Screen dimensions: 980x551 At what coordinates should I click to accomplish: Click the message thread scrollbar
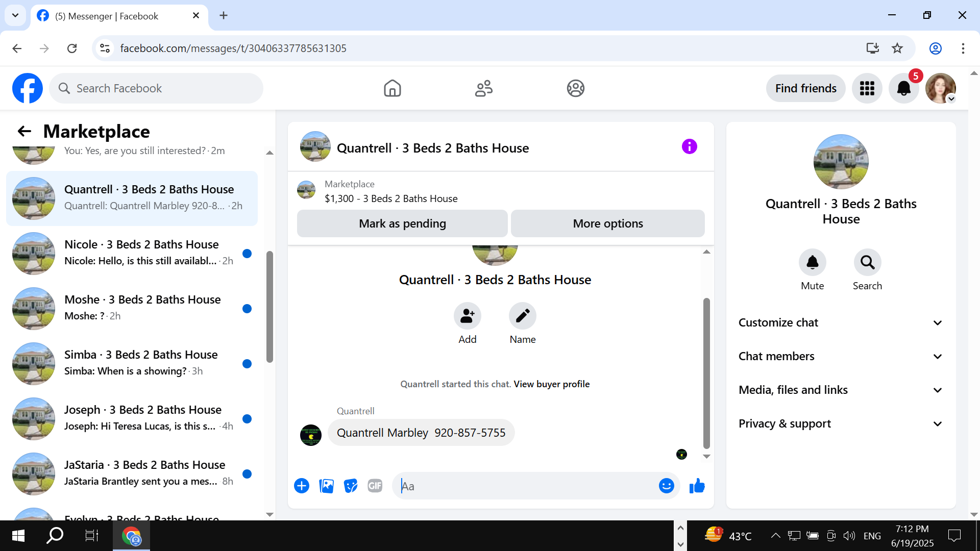706,372
